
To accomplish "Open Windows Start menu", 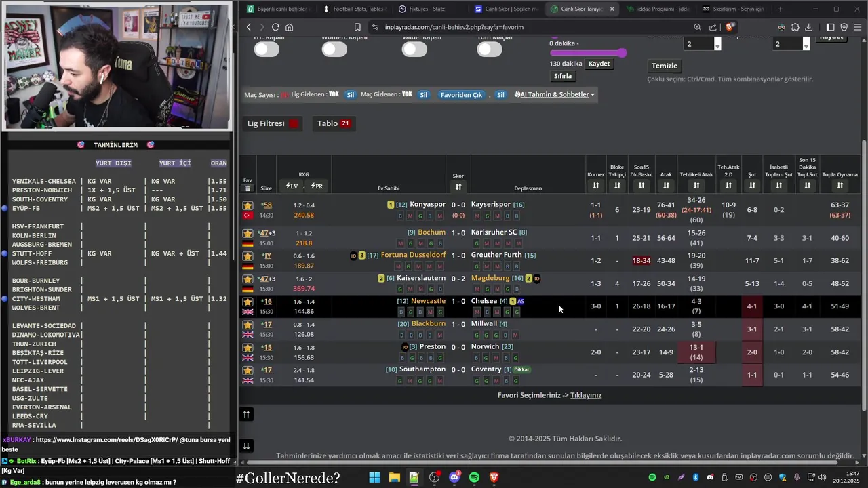I will coord(374,477).
